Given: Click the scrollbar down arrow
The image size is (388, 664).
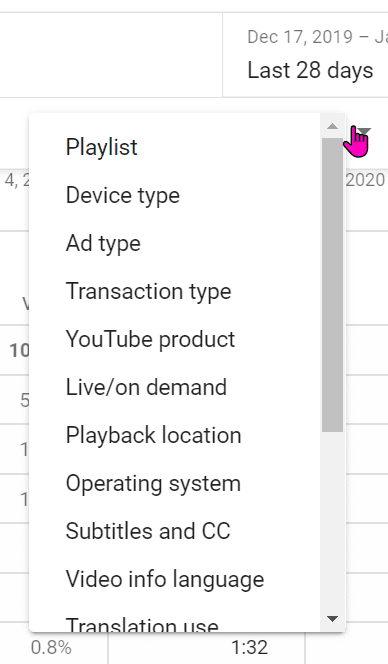Looking at the screenshot, I should point(333,619).
